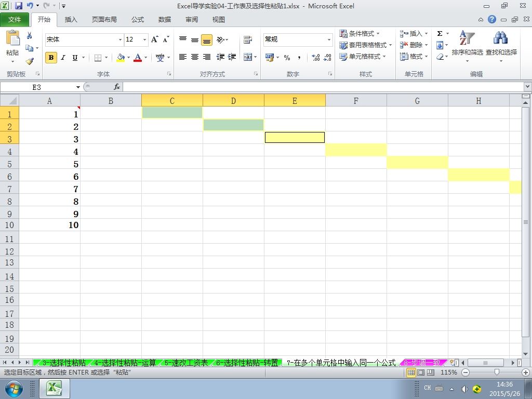532x399 pixels.
Task: Click the fill color paint bucket
Action: point(121,57)
